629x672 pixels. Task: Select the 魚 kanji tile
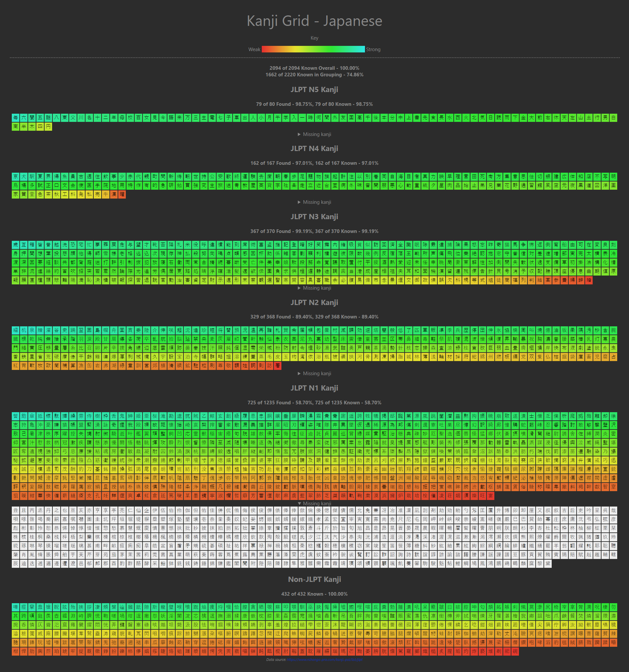pyautogui.click(x=65, y=177)
